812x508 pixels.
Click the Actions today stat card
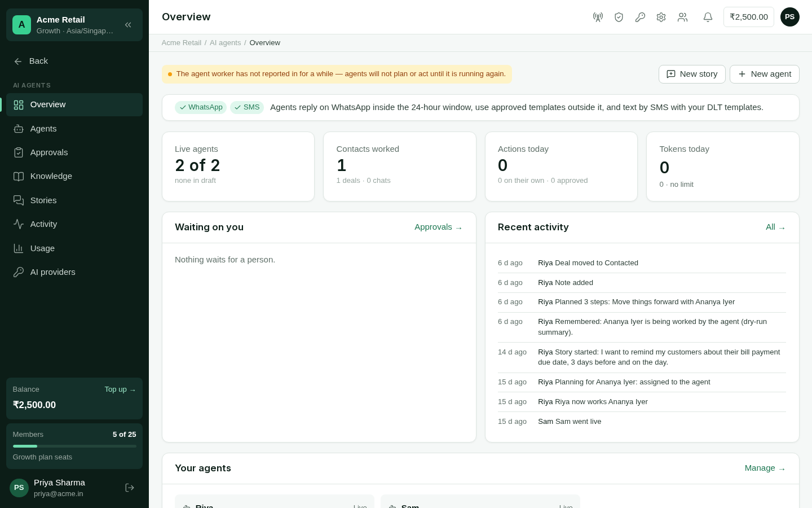pyautogui.click(x=561, y=167)
